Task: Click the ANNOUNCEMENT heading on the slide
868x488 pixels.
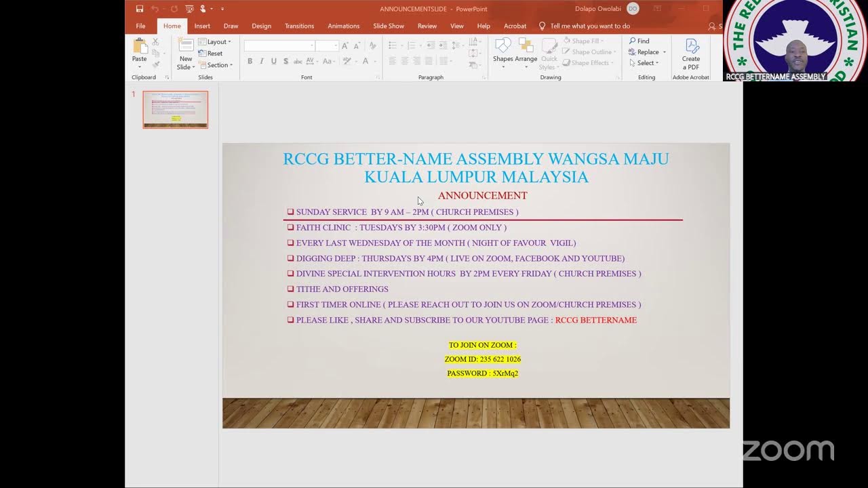Action: pos(483,195)
